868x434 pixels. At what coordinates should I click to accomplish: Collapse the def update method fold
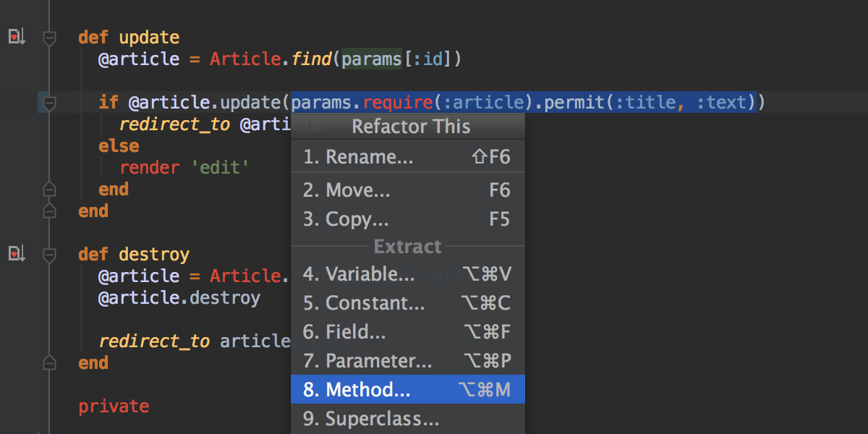click(49, 38)
